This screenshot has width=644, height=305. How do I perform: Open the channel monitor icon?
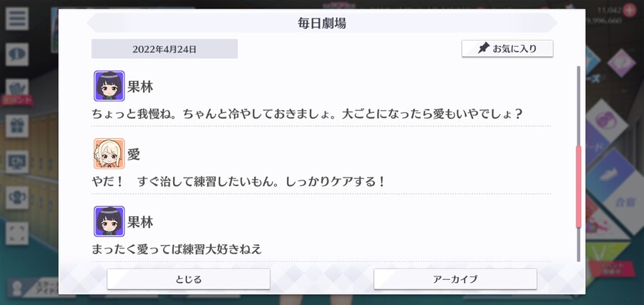click(x=17, y=162)
